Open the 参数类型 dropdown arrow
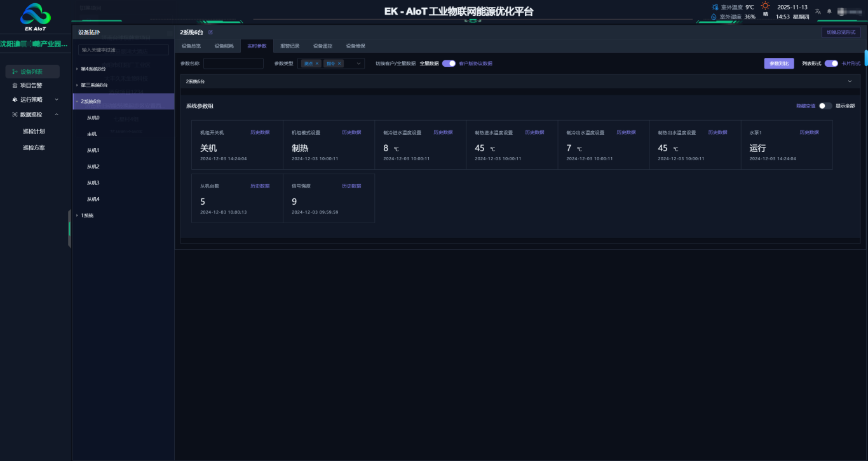The height and width of the screenshot is (461, 868). click(358, 64)
